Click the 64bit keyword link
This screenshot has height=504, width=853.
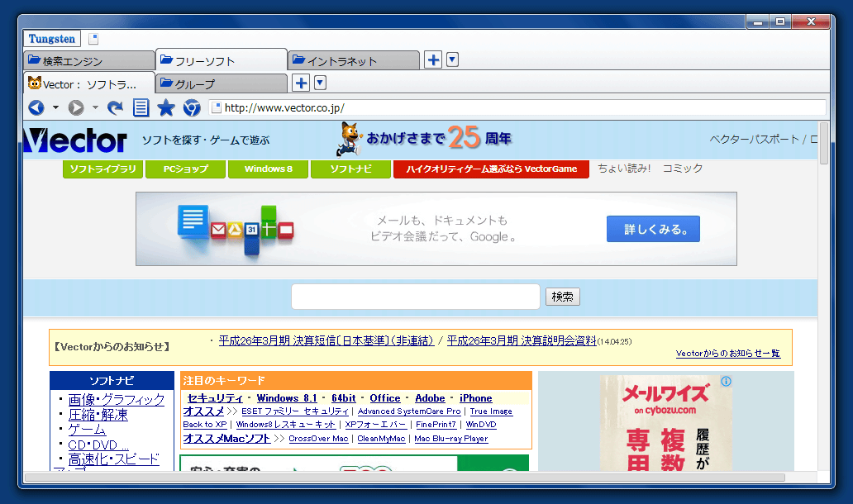(x=343, y=398)
